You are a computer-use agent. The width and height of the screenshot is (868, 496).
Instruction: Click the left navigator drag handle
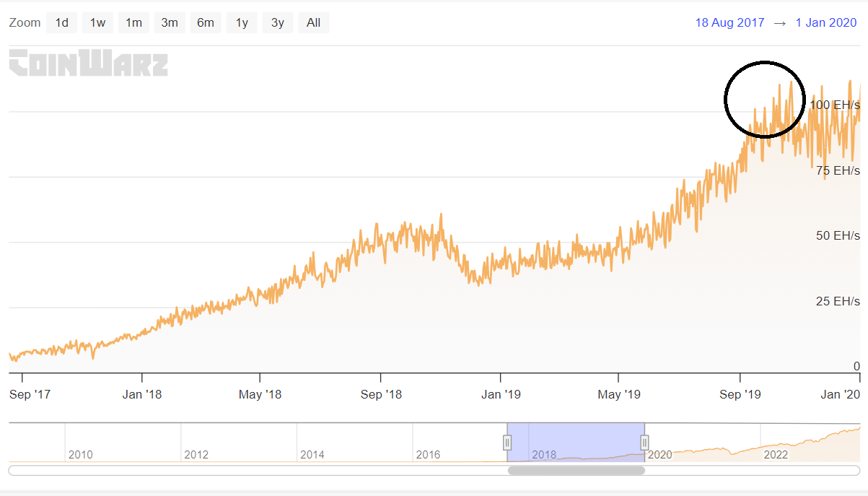click(x=509, y=442)
